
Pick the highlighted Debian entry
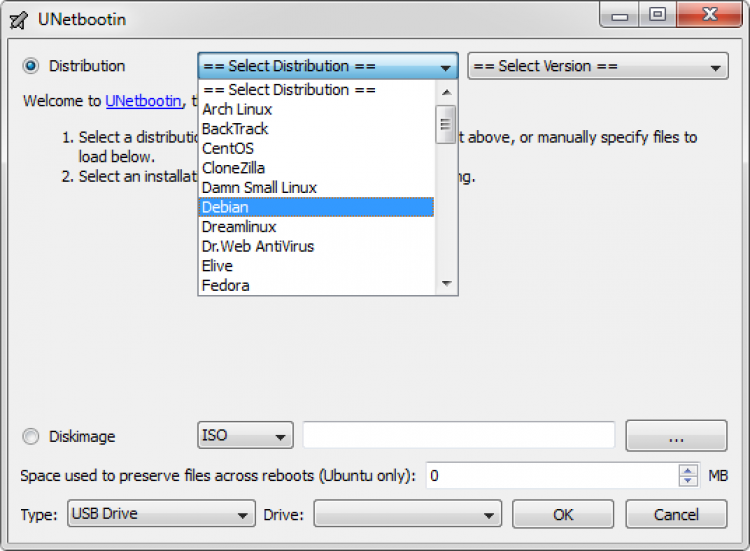point(316,208)
